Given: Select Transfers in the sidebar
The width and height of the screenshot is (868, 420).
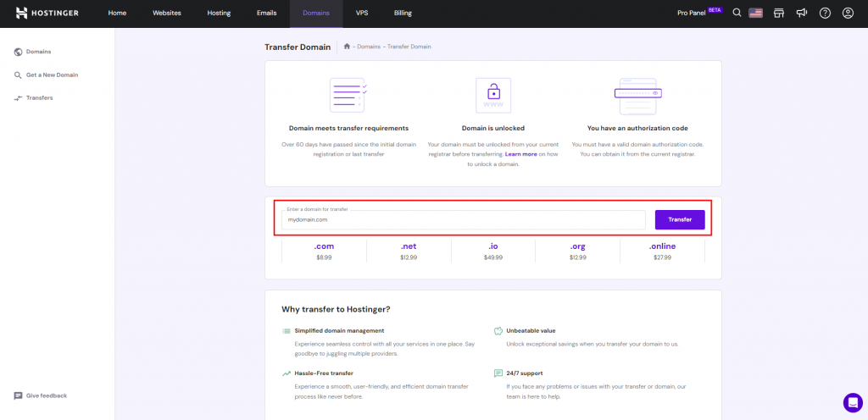Looking at the screenshot, I should point(39,98).
